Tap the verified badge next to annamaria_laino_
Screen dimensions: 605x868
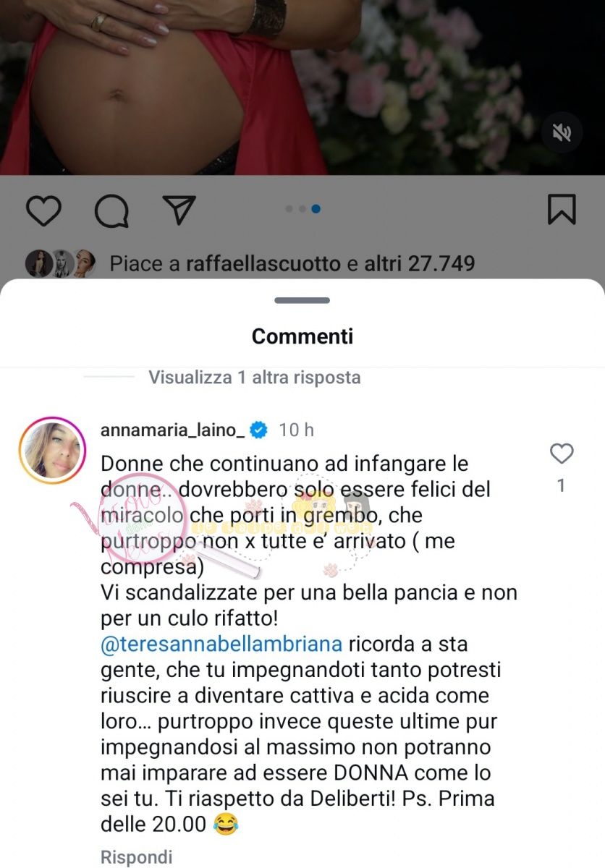(258, 430)
